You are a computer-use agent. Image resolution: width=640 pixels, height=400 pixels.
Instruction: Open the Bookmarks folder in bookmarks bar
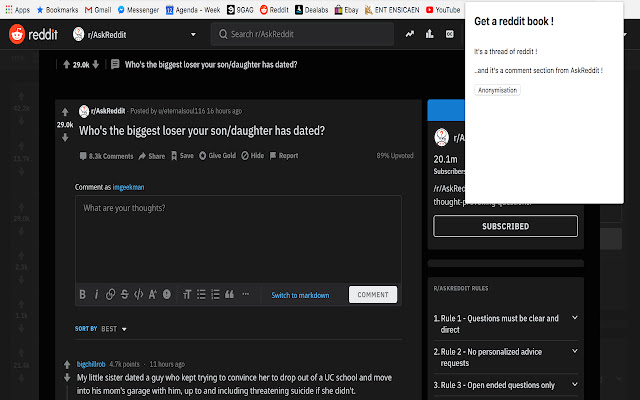58,10
